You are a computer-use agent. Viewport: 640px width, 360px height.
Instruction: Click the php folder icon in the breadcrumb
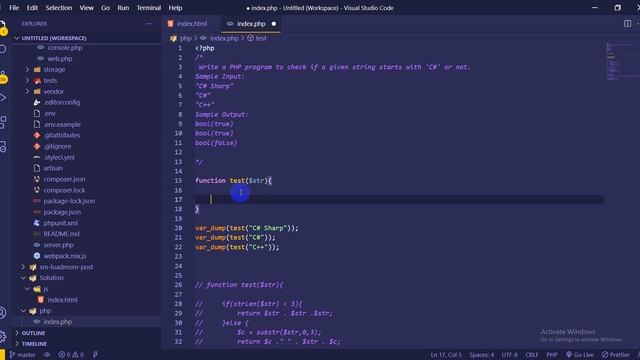pyautogui.click(x=173, y=38)
